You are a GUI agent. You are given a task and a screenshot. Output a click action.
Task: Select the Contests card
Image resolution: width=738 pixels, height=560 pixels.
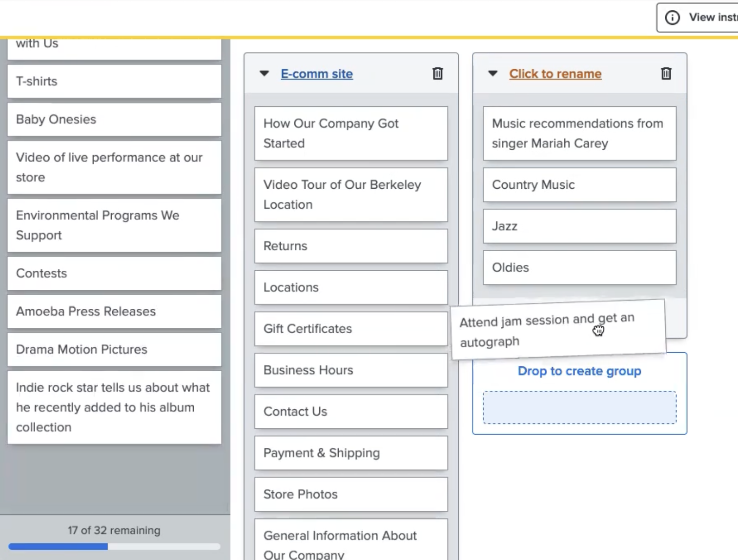[114, 273]
